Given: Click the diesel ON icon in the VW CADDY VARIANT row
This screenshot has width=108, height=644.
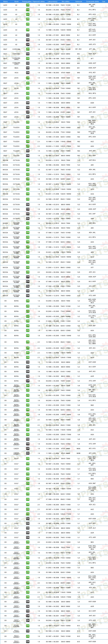Looking at the screenshot, I should [x=28, y=453].
